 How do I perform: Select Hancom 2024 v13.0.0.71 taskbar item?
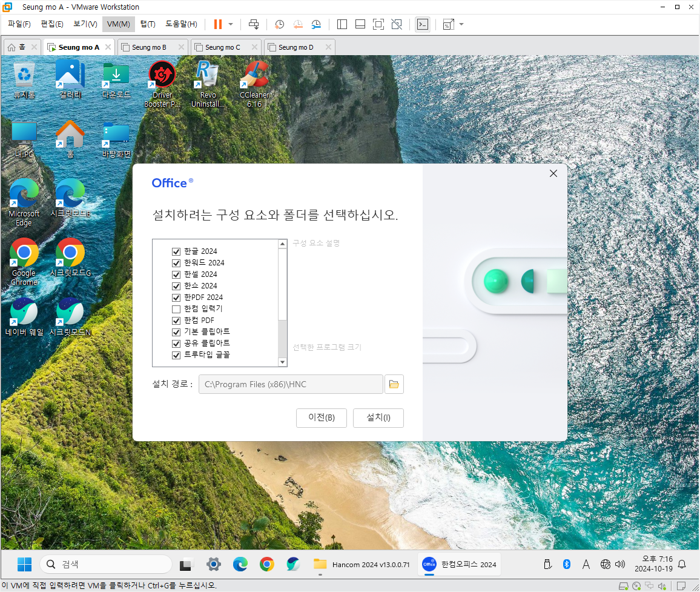[362, 564]
